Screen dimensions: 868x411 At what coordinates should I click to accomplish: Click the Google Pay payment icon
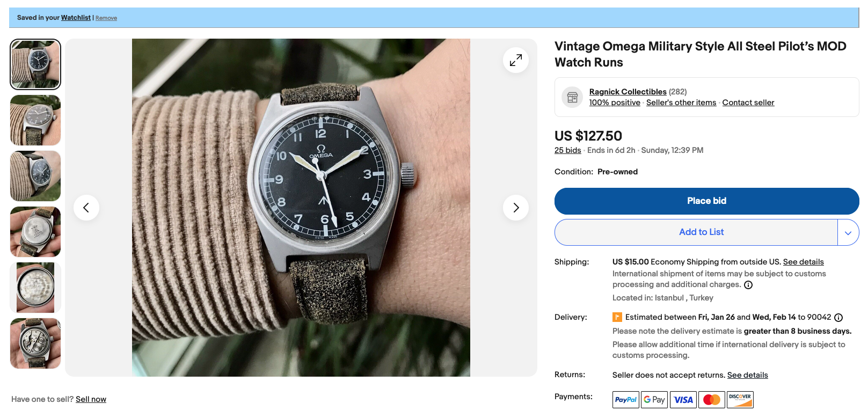click(x=654, y=400)
